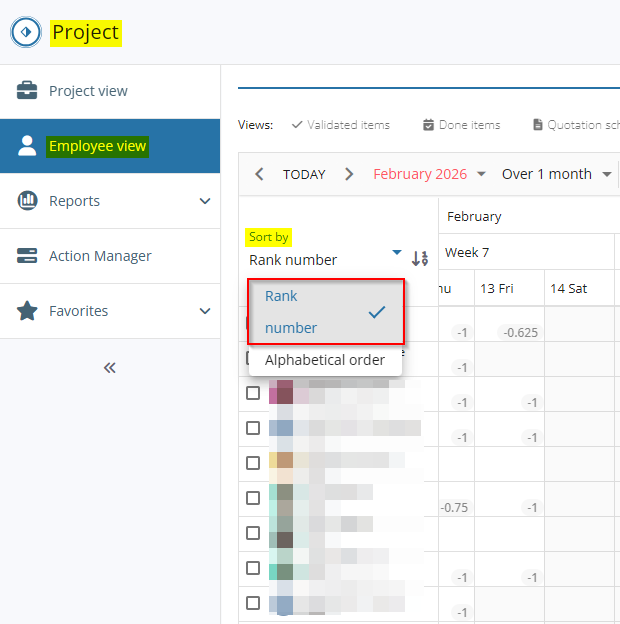Expand the Reports menu chevron
Image resolution: width=620 pixels, height=624 pixels.
(205, 201)
